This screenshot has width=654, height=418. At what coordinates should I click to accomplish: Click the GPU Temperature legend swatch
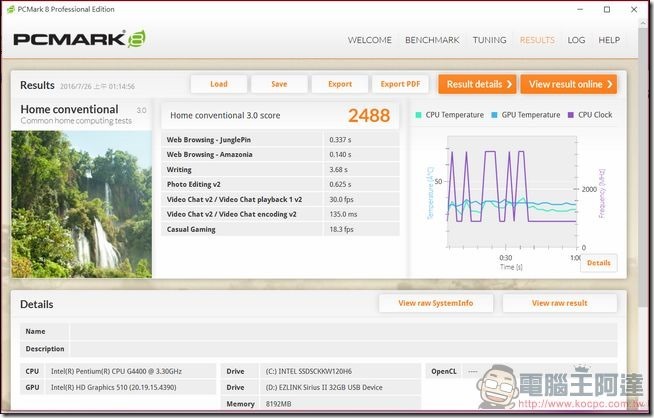(494, 115)
